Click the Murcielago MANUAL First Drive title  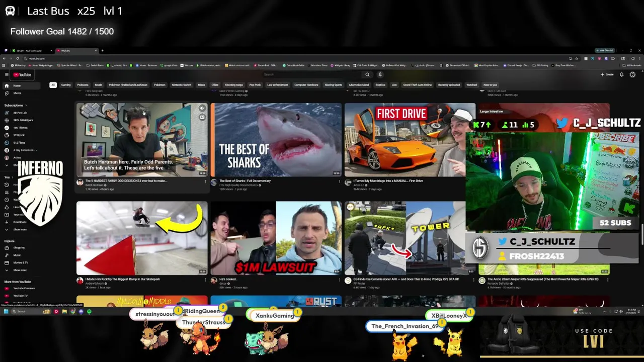(388, 180)
